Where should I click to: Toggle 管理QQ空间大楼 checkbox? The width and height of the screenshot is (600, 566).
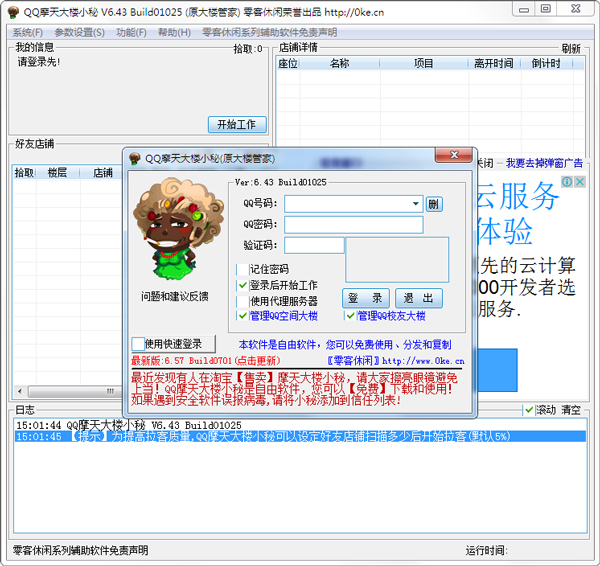tap(243, 316)
